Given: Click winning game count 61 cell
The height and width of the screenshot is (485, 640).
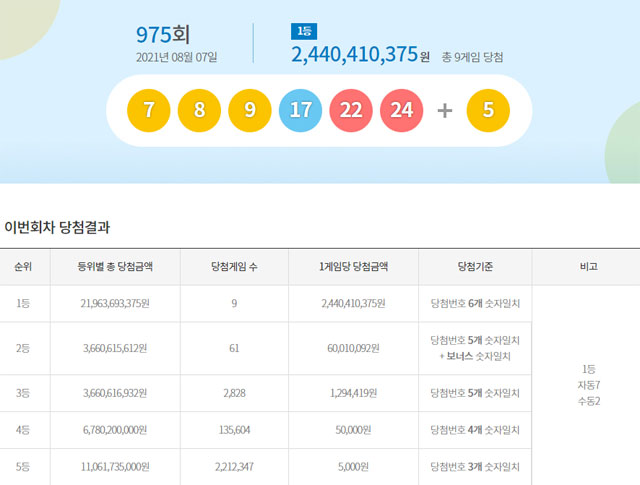Looking at the screenshot, I should 234,348.
